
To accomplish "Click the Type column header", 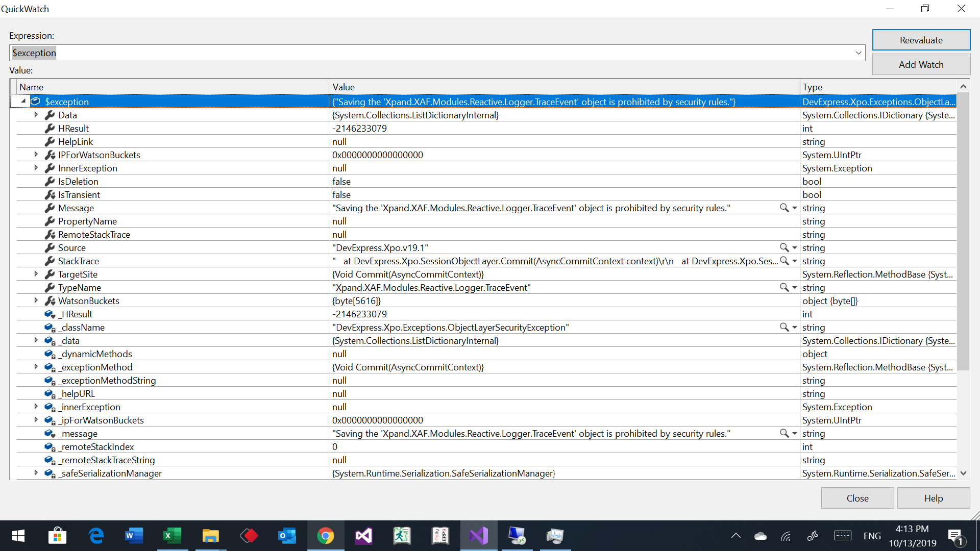I will (x=878, y=87).
